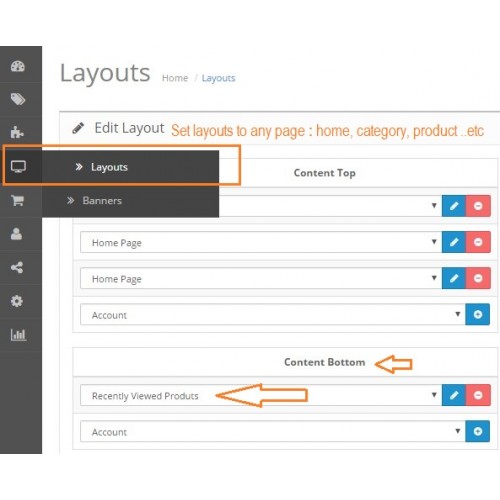This screenshot has height=500, width=500.
Task: Open the Customers person icon in sidebar
Action: click(x=16, y=234)
